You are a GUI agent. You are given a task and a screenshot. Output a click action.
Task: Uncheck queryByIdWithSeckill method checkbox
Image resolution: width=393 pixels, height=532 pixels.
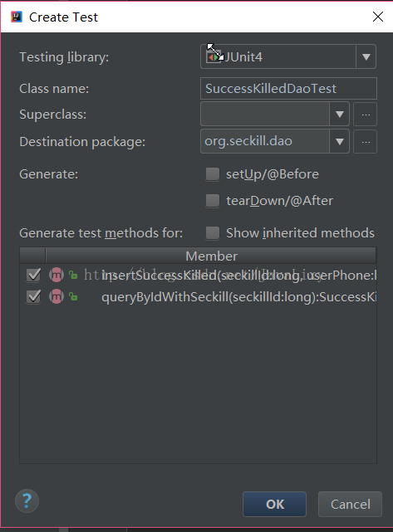click(33, 297)
